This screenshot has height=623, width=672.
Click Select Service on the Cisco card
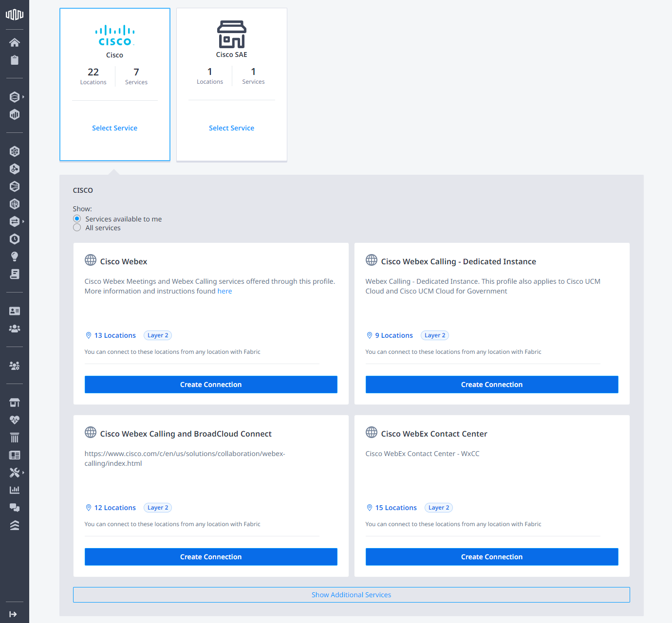[114, 128]
